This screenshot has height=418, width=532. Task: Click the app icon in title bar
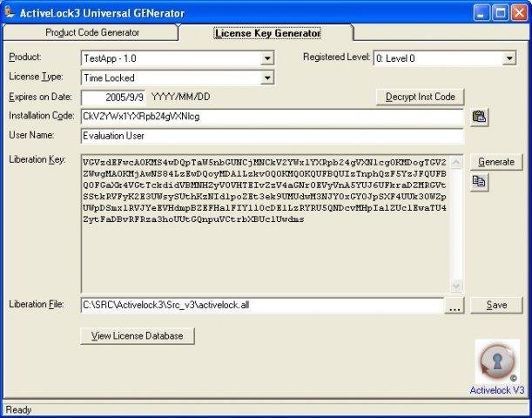coord(10,12)
